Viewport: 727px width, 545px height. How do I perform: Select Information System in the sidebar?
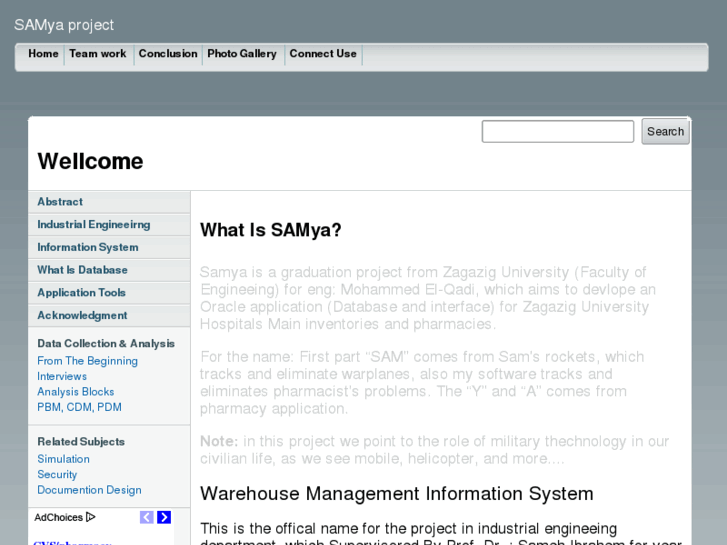tap(109, 247)
